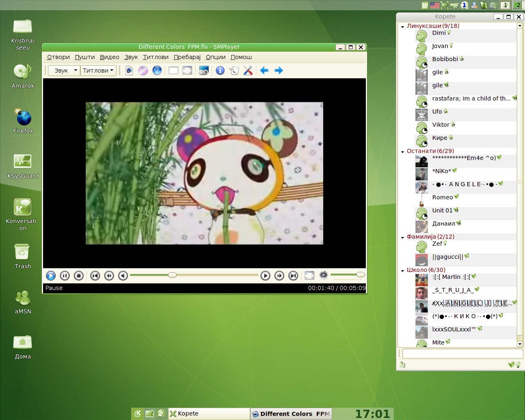Open the Trash desktop icon

23,256
